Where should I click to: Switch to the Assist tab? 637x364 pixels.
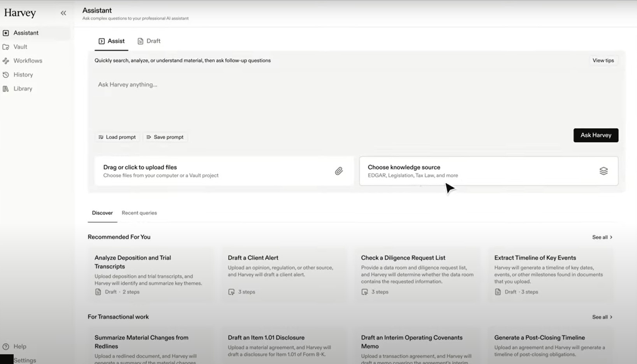(111, 41)
